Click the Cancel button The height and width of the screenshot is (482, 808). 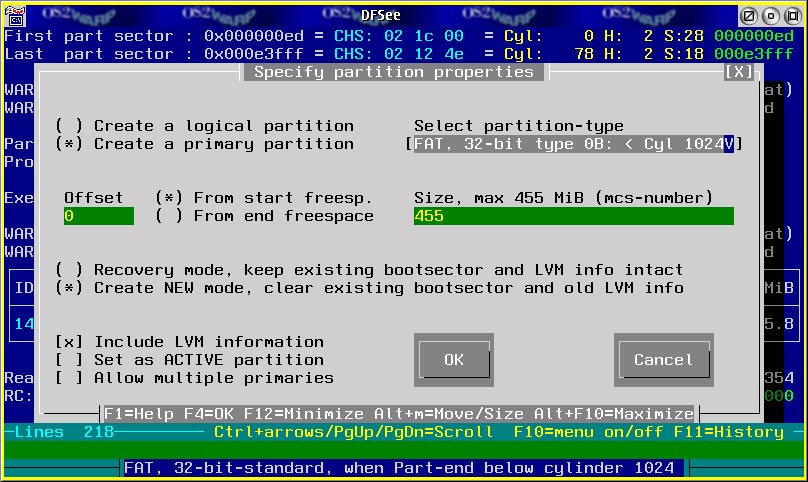coord(664,360)
